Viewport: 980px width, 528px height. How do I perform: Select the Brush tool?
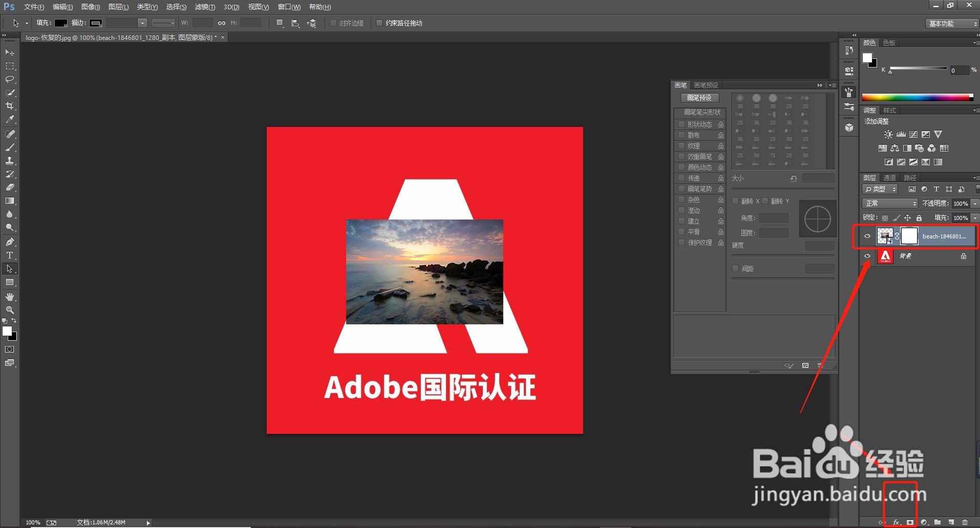[10, 147]
